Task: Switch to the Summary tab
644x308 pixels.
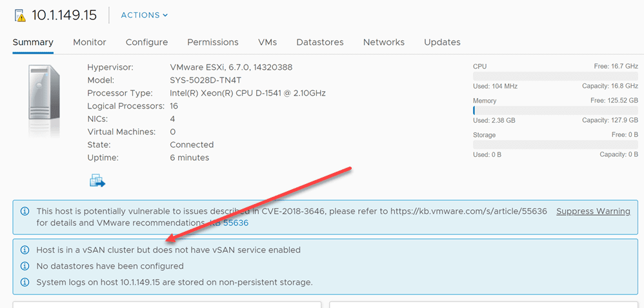Action: 33,42
